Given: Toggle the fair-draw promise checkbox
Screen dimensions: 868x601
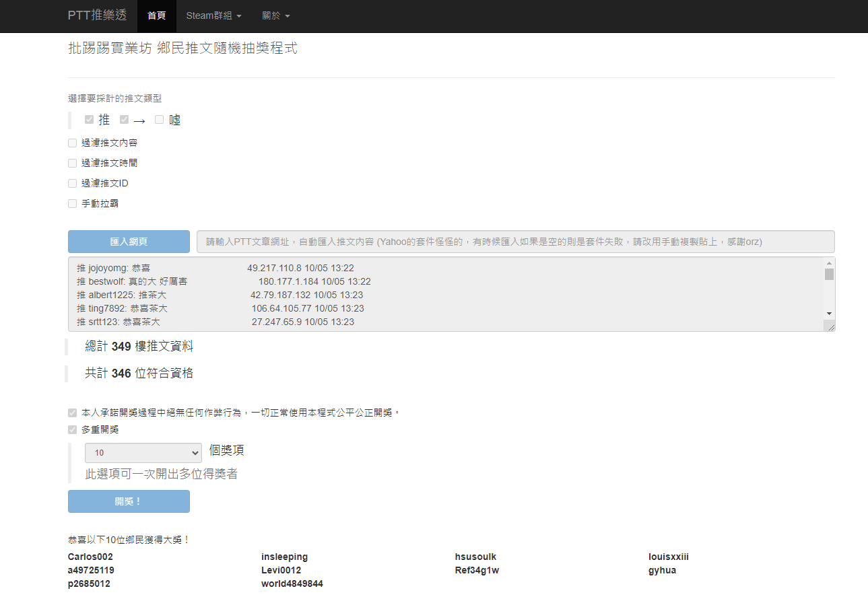Looking at the screenshot, I should tap(72, 413).
